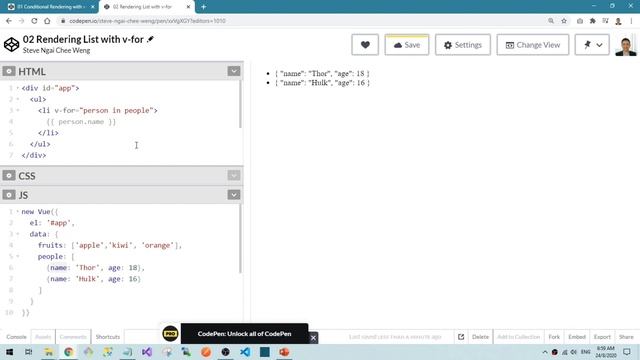Open VS Code from the taskbar
Image resolution: width=640 pixels, height=360 pixels.
point(245,352)
